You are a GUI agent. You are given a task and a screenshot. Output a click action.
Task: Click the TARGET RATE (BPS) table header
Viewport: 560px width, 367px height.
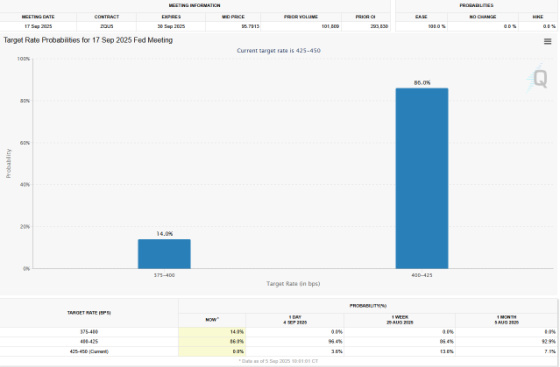[x=89, y=313]
